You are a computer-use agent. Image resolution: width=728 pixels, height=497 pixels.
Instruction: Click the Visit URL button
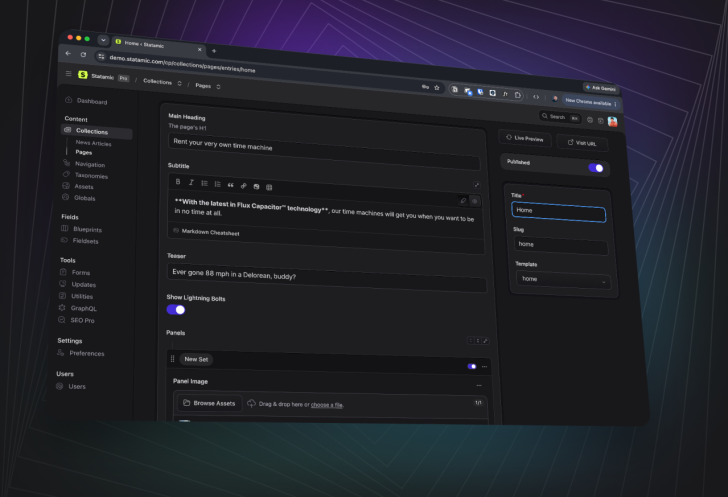(582, 143)
